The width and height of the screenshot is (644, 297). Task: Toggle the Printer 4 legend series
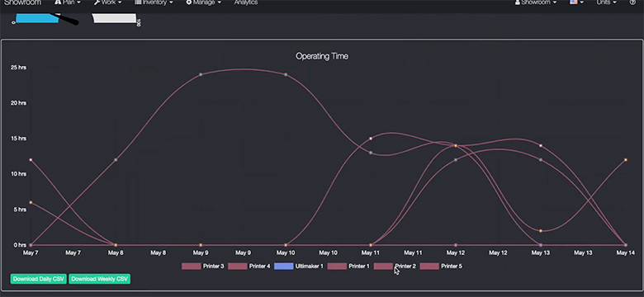[249, 266]
